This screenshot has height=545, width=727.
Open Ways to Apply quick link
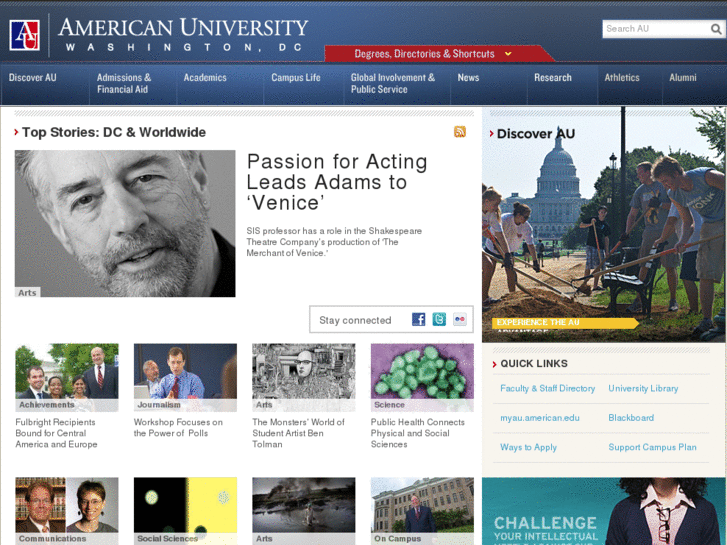point(528,448)
